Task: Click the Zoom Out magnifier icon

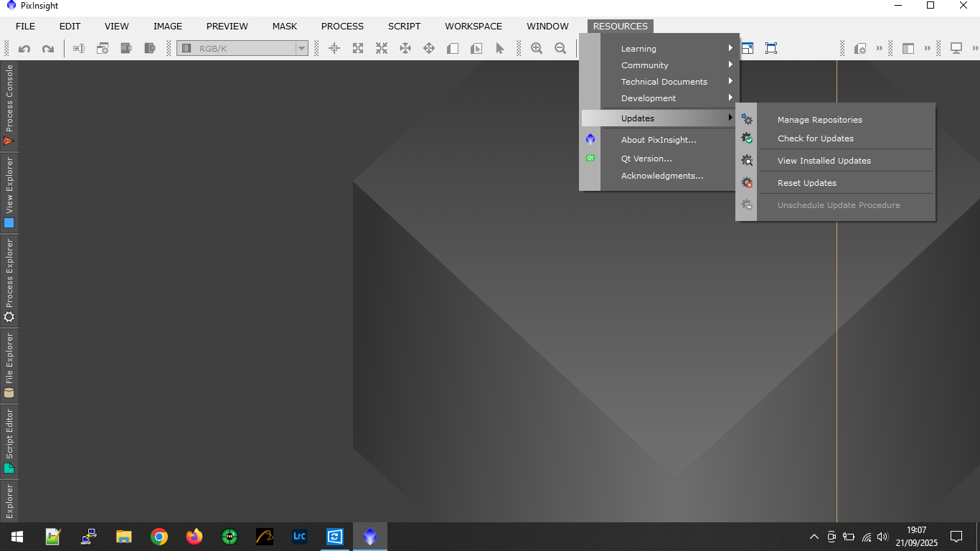Action: [x=560, y=49]
